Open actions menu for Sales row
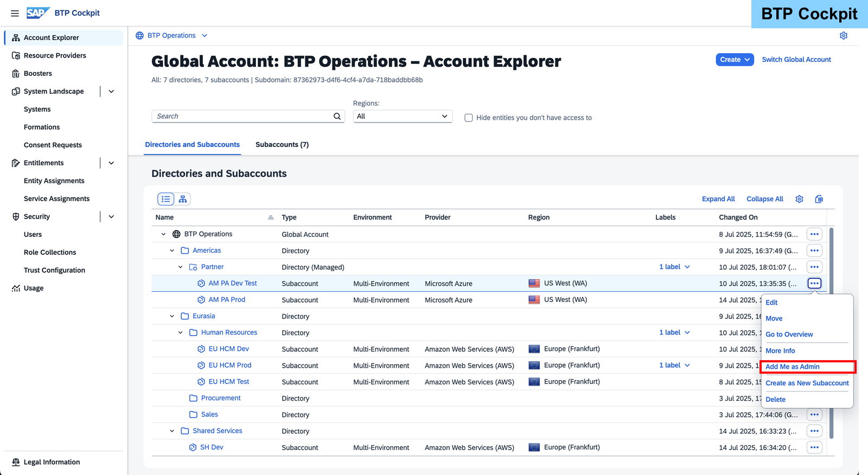The width and height of the screenshot is (868, 475). pos(814,415)
